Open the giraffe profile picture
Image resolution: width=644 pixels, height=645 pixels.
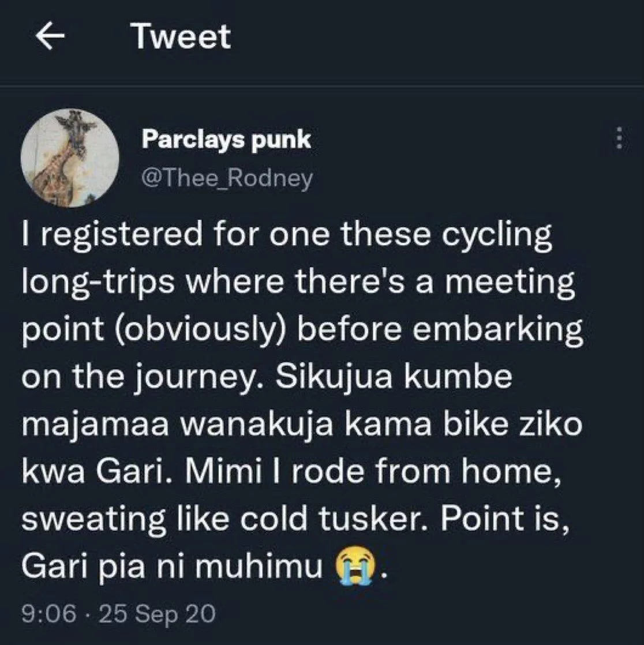(70, 157)
